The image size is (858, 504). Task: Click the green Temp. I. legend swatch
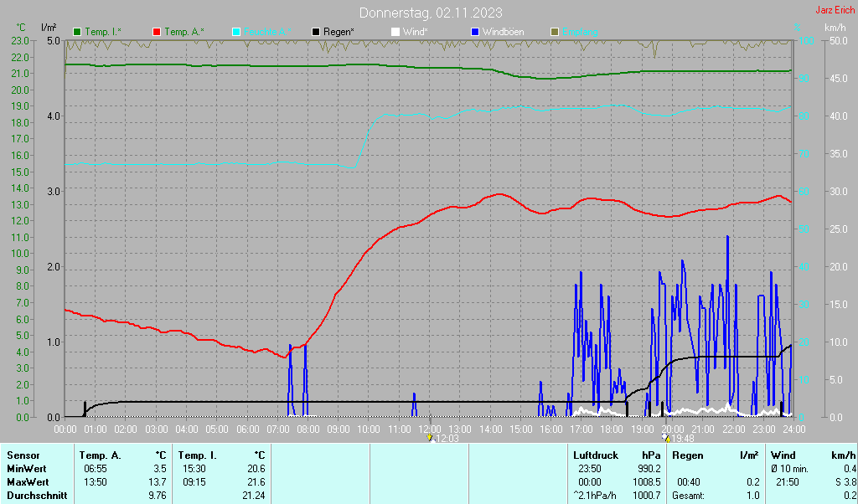click(x=77, y=33)
